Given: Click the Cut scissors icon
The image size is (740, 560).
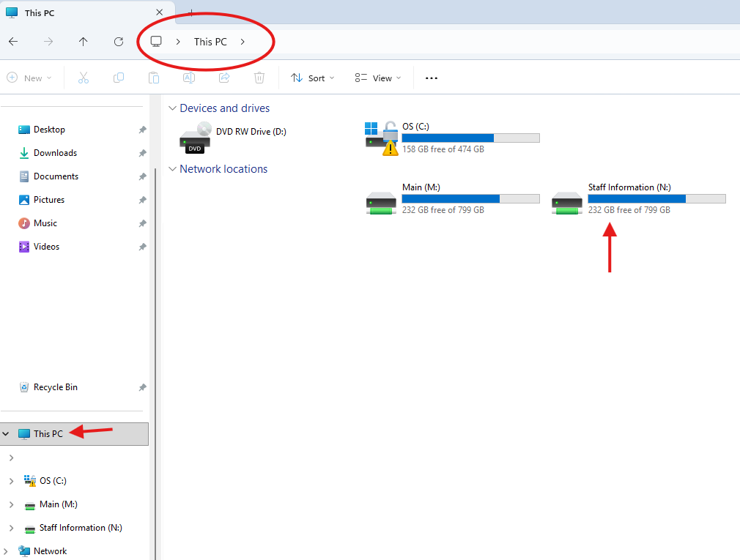Looking at the screenshot, I should tap(83, 78).
